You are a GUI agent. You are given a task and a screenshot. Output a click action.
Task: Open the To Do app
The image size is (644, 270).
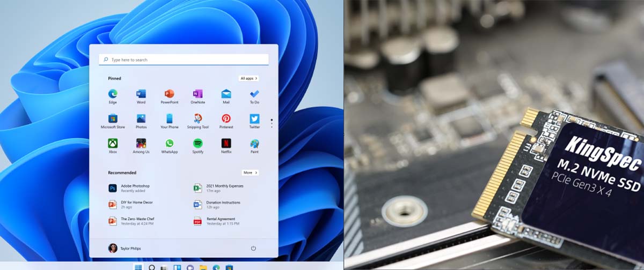pos(254,96)
